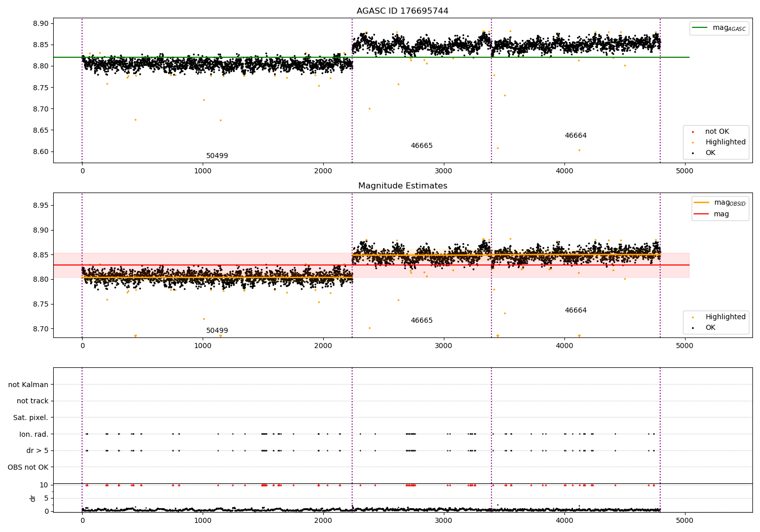Click the mag OBSID legend entry in middle plot
The image size is (760, 532).
[719, 203]
